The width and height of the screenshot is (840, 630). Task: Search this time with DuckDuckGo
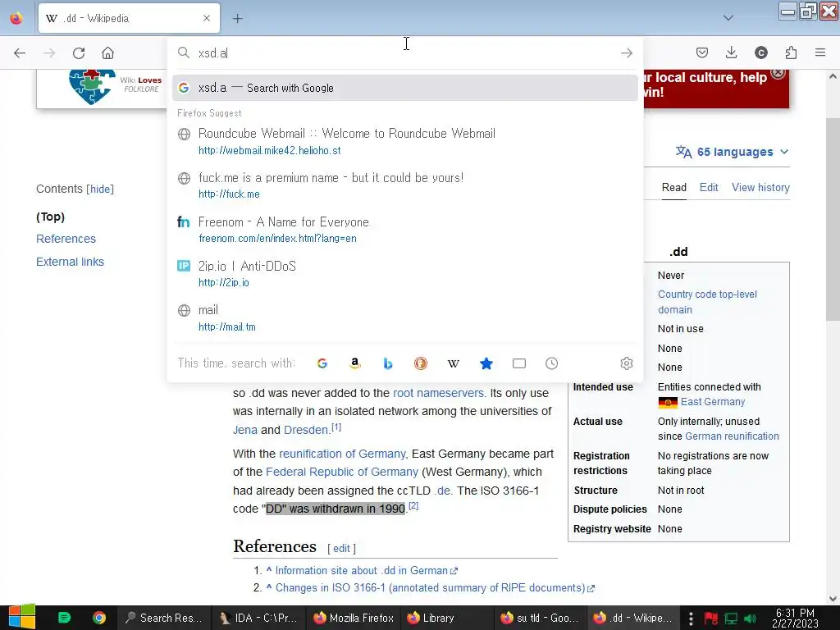(421, 363)
